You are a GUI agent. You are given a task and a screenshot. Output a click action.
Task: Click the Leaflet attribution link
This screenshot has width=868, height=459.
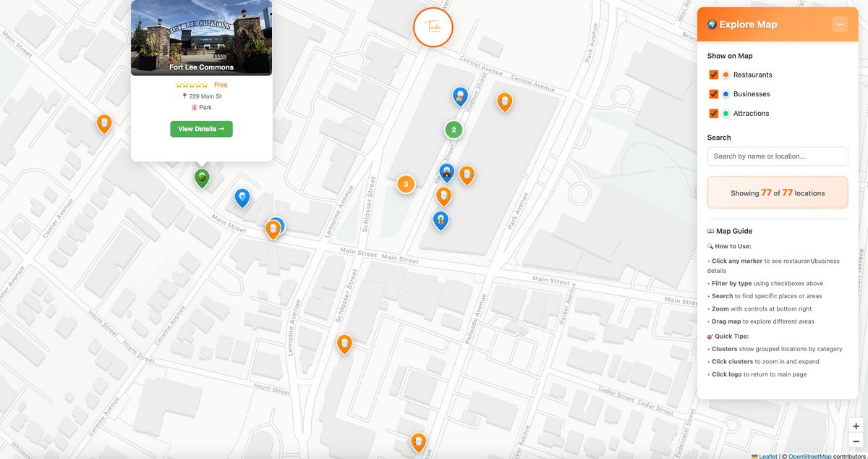pyautogui.click(x=767, y=456)
